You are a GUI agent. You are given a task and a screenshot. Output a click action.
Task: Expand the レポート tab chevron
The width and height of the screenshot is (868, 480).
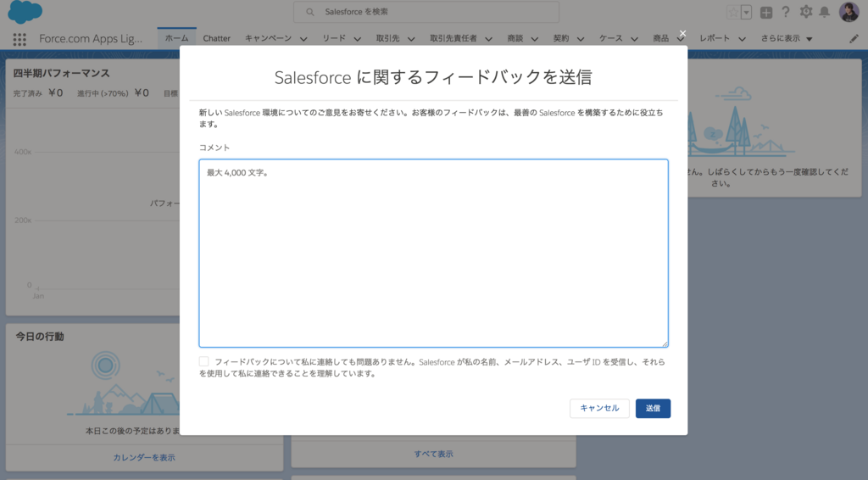742,39
